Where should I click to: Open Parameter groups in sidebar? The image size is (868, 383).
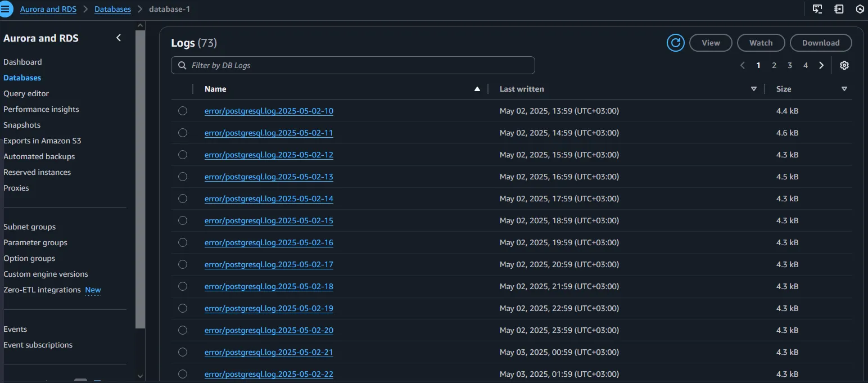click(35, 242)
